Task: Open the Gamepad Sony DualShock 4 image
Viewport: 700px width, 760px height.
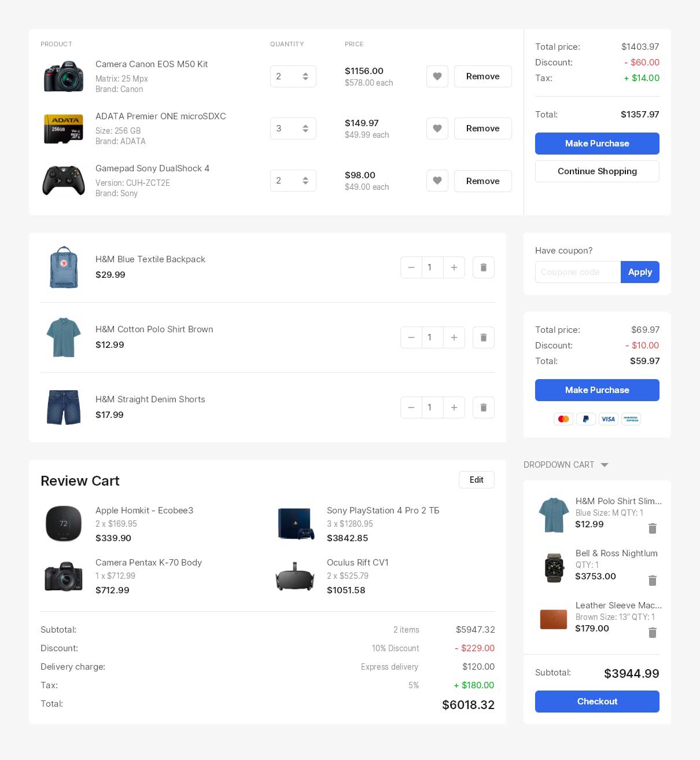Action: [64, 181]
